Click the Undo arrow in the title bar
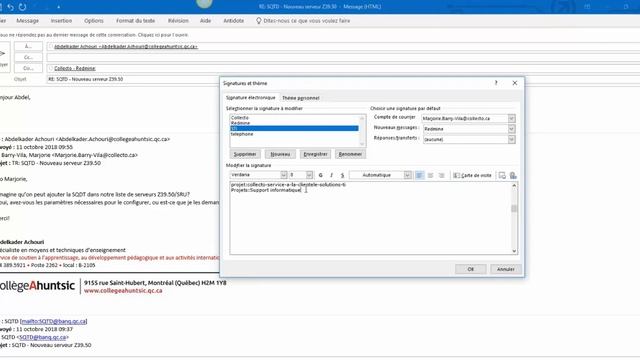640x360 pixels. pos(10,7)
